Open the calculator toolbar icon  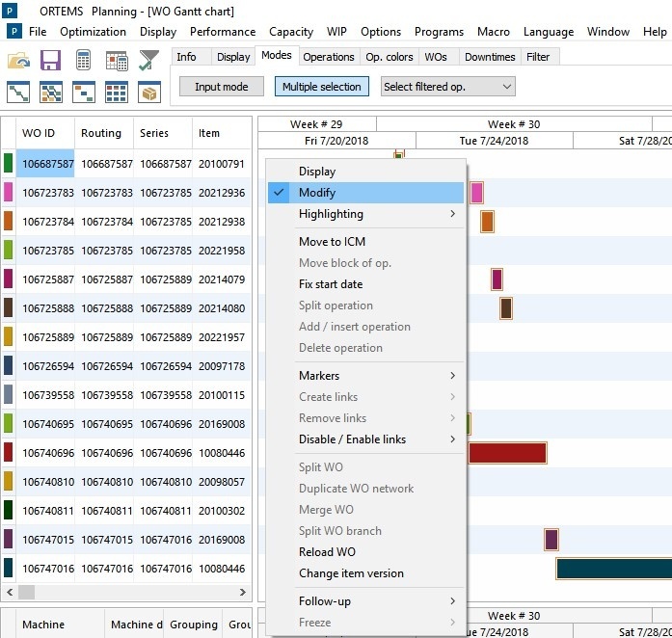[83, 60]
